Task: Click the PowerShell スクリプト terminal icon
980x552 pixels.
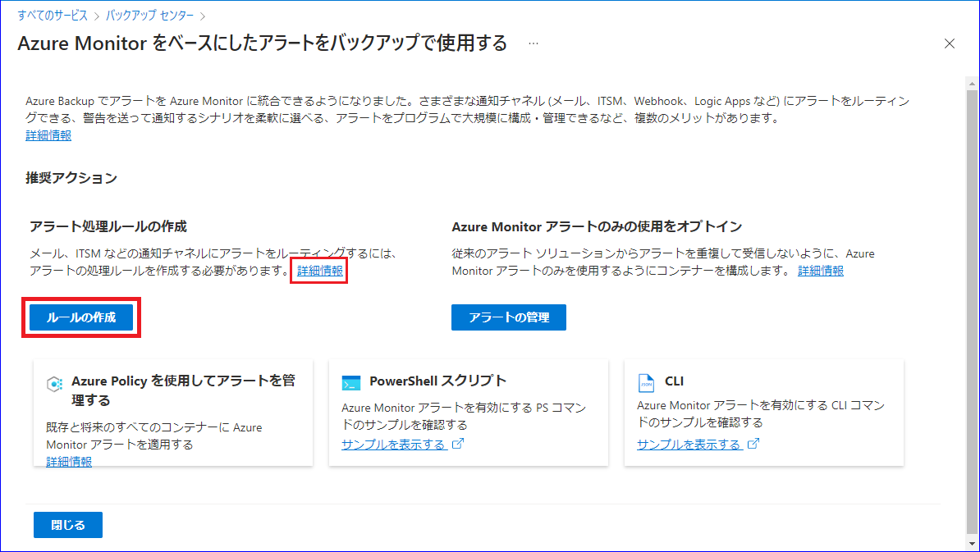Action: [x=351, y=383]
